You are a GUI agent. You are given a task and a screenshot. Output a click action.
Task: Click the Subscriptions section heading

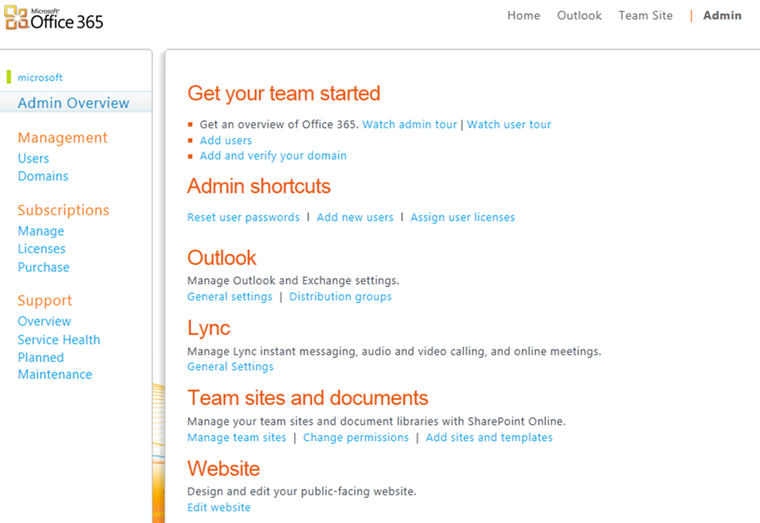tap(63, 210)
